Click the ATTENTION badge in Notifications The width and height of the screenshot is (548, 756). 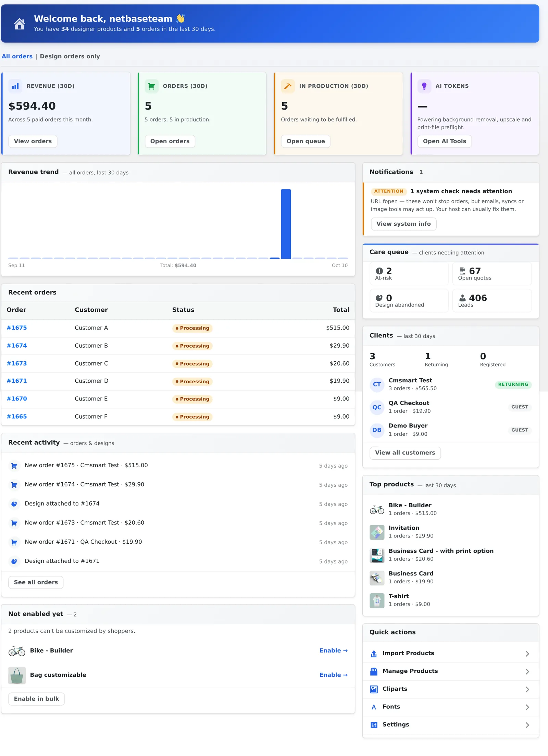pos(388,191)
